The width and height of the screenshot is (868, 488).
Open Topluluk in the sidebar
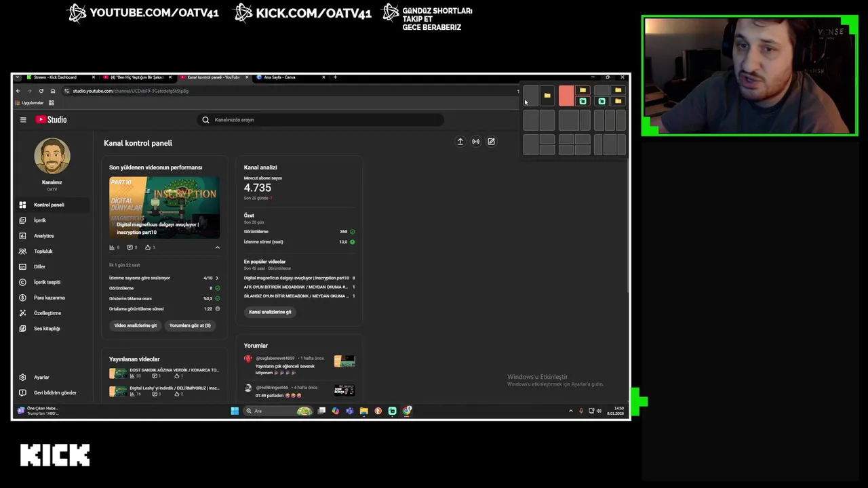[52, 251]
